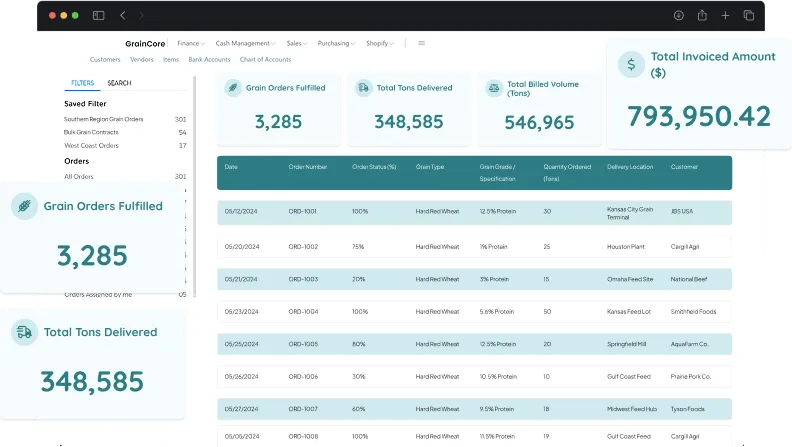This screenshot has width=792, height=447.
Task: Open the Cash Management dropdown
Action: [246, 43]
